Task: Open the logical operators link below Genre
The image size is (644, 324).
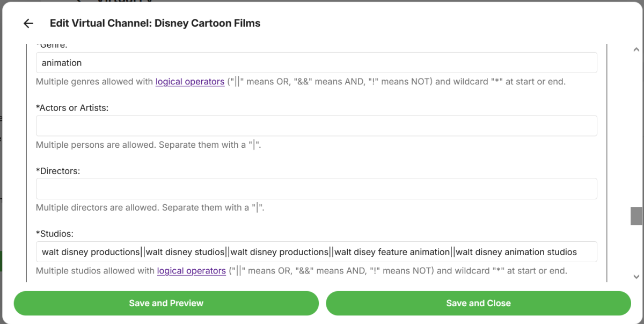Action: coord(190,82)
